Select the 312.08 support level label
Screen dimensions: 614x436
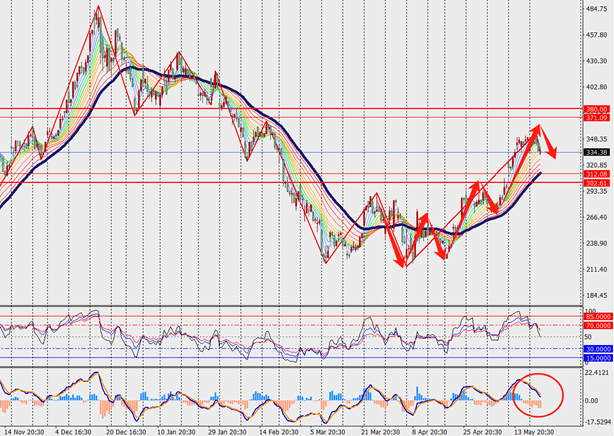pyautogui.click(x=570, y=174)
